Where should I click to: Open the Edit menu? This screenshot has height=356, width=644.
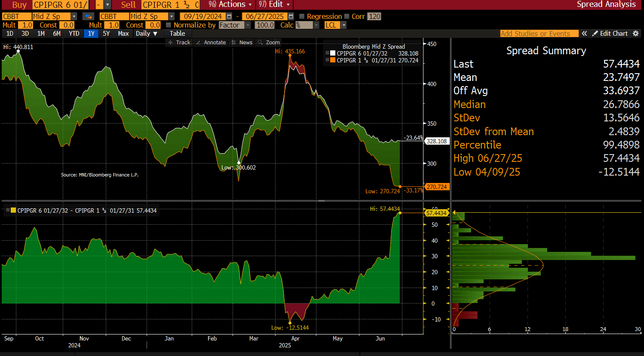[x=274, y=4]
